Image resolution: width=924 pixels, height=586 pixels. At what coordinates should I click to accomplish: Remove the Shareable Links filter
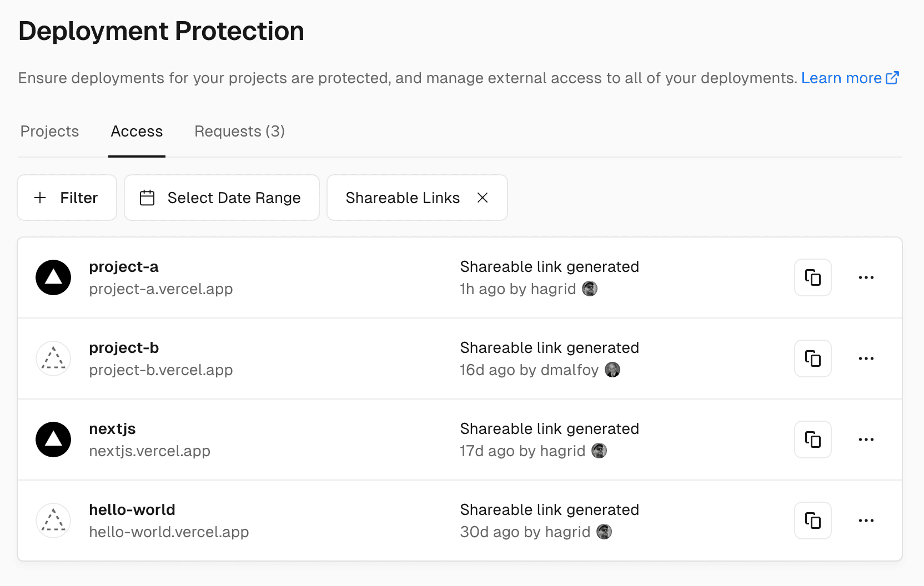[483, 198]
